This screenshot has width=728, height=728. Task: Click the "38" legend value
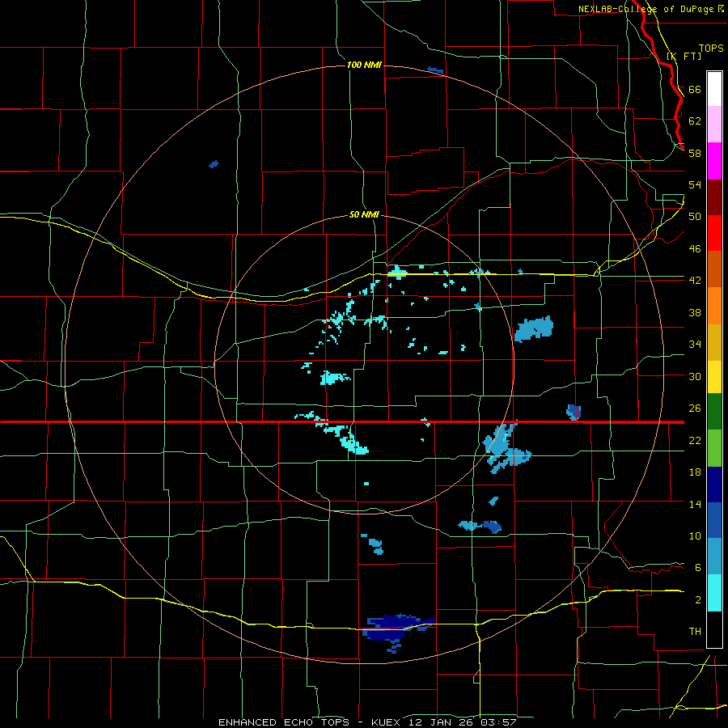(x=695, y=312)
